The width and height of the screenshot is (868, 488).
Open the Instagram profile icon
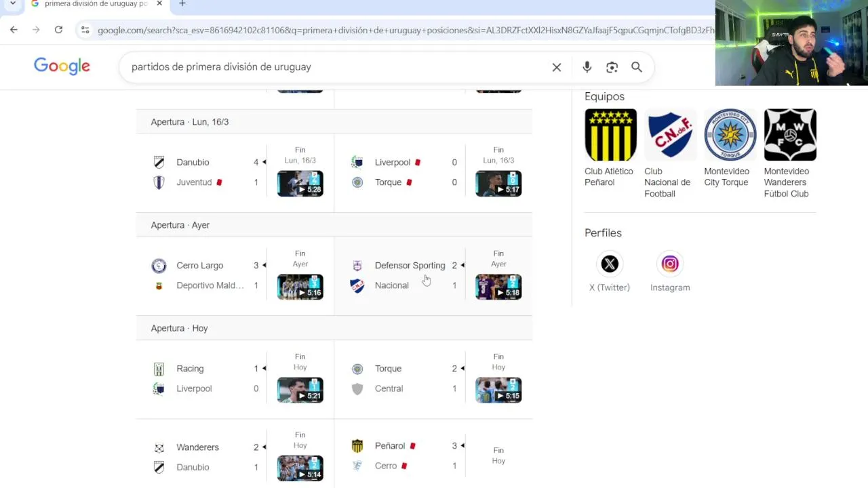(x=670, y=264)
